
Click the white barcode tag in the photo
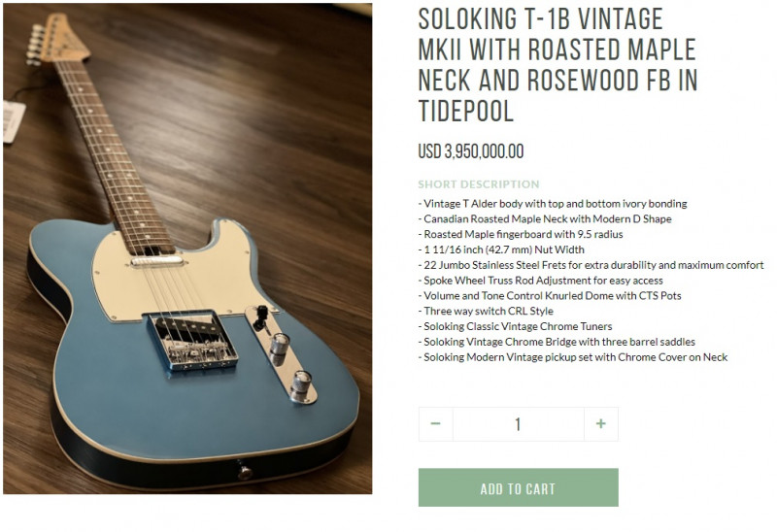14,121
